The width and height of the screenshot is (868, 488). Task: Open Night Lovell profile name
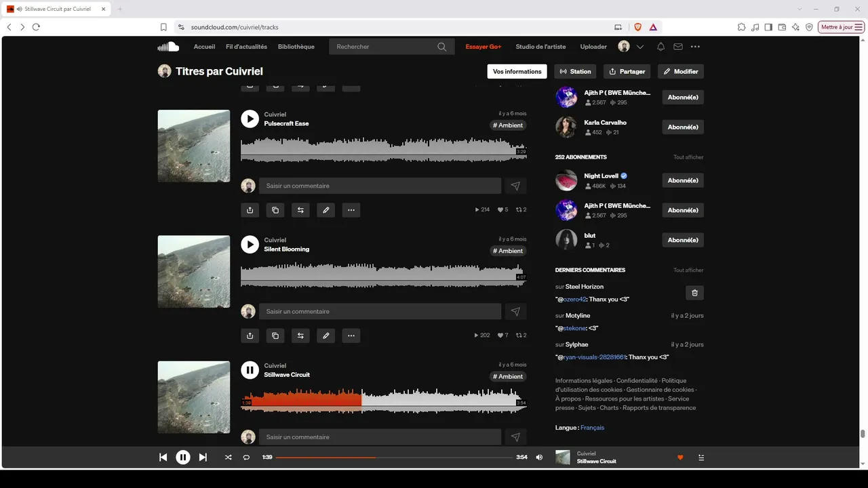[x=601, y=176]
